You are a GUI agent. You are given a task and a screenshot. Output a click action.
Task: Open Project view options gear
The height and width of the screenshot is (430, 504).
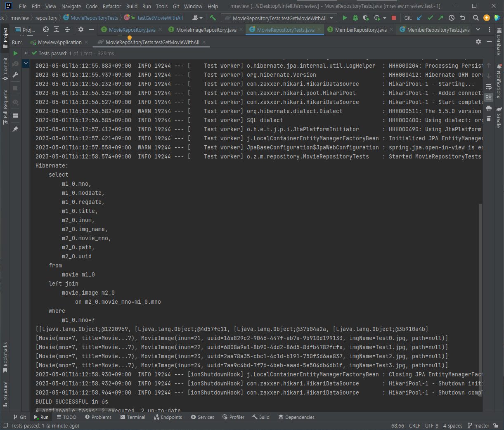point(81,29)
